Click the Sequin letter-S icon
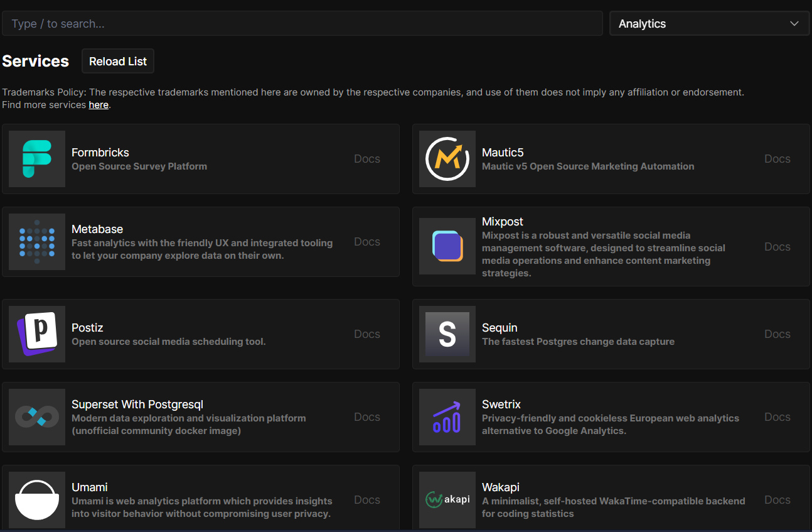This screenshot has height=532, width=812. click(447, 334)
